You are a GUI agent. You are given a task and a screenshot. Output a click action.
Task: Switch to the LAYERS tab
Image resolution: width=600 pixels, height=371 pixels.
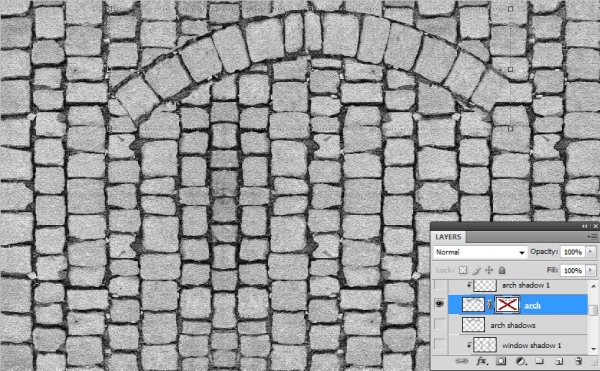pyautogui.click(x=448, y=237)
